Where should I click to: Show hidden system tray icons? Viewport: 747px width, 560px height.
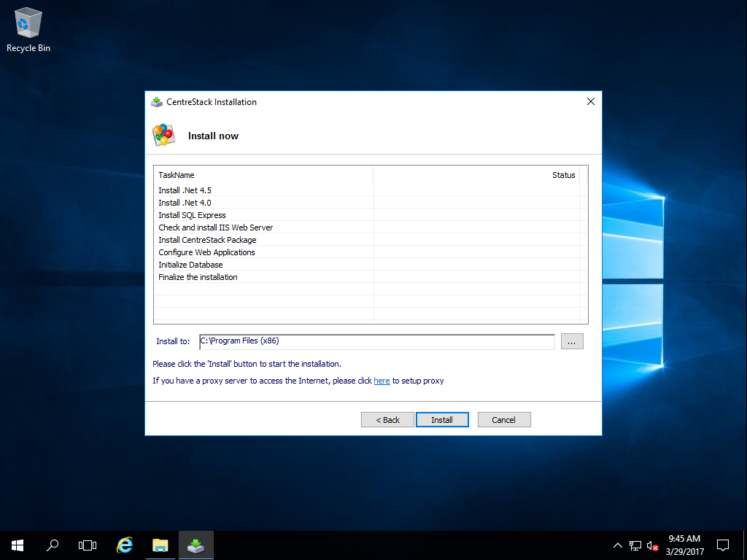click(x=617, y=545)
